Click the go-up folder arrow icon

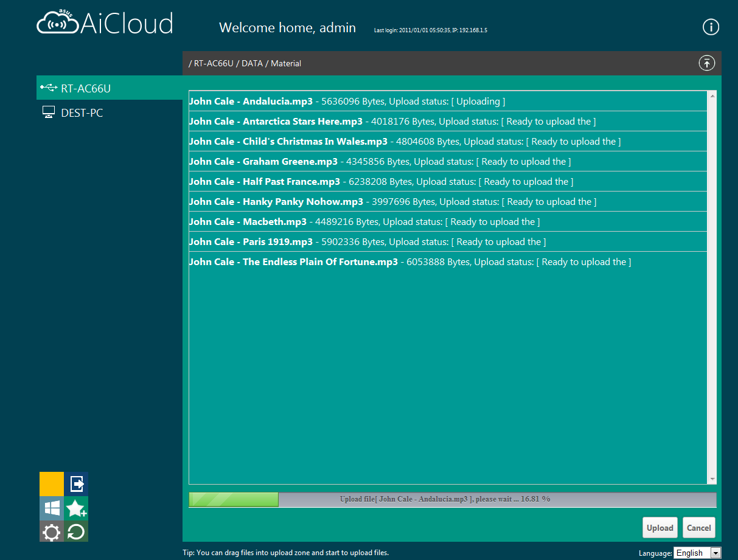[x=706, y=63]
